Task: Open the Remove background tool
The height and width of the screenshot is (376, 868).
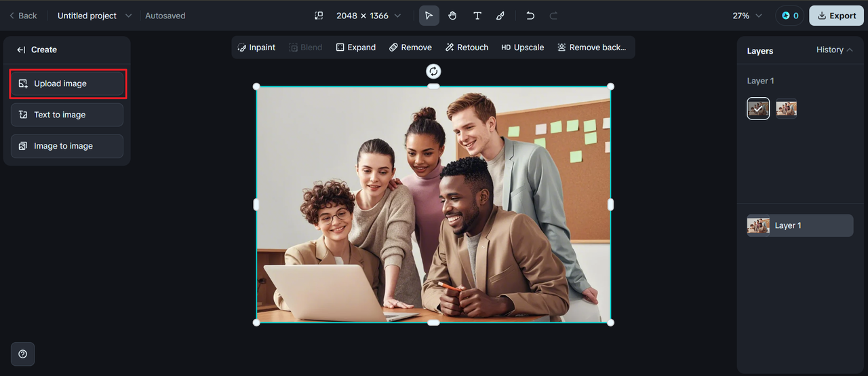Action: [591, 48]
